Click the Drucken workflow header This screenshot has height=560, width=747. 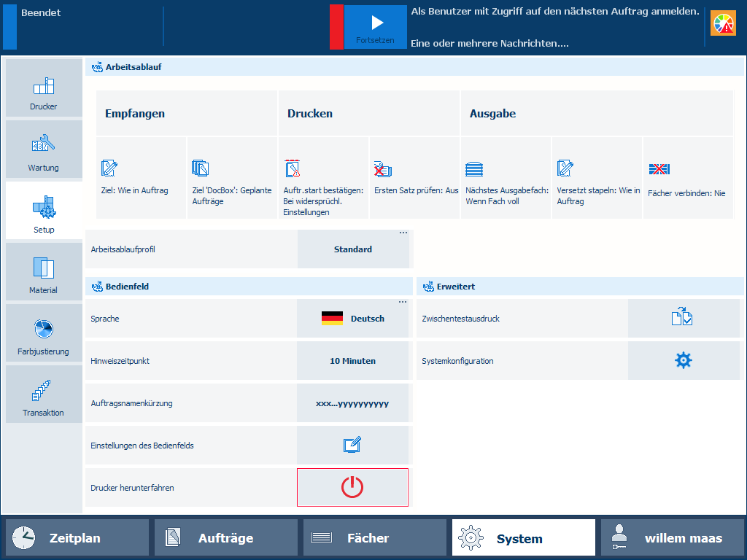369,113
